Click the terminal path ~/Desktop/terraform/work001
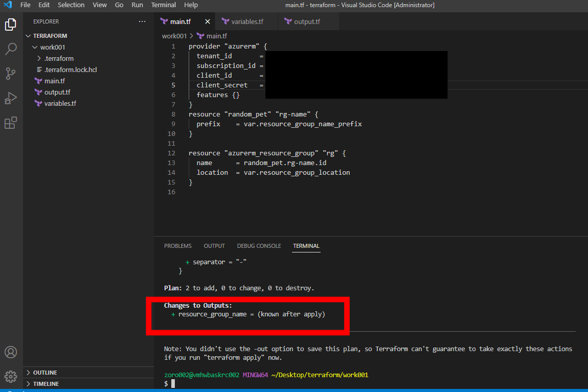 point(320,375)
